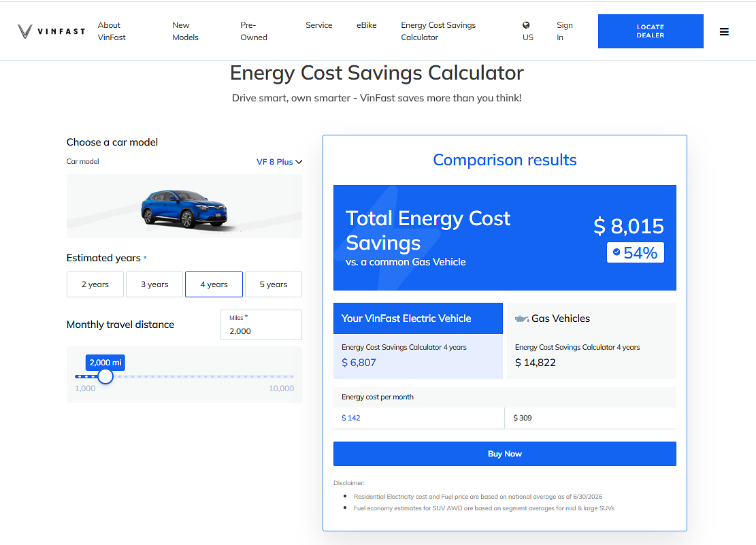This screenshot has height=545, width=756.
Task: Click the Fuel economy estimates disclaimer line
Action: [484, 508]
